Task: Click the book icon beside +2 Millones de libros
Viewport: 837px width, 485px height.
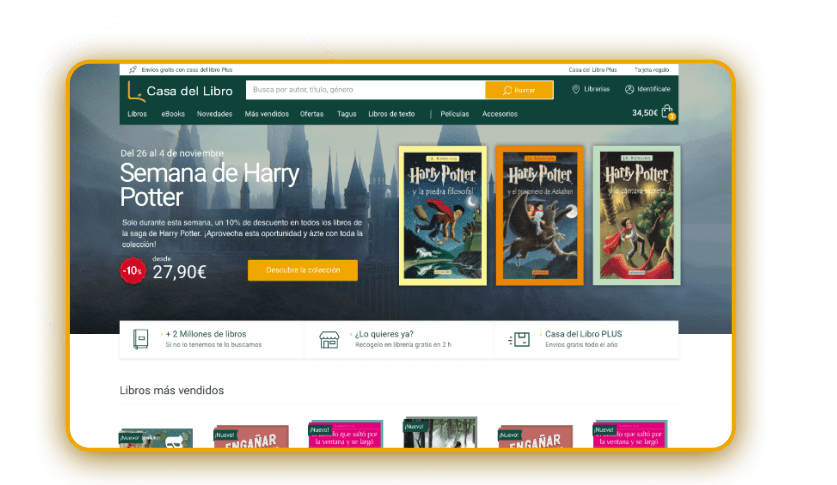Action: (x=140, y=339)
